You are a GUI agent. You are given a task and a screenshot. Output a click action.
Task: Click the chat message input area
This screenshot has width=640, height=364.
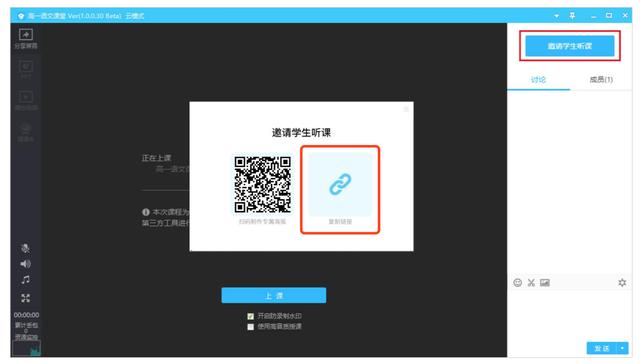click(569, 314)
